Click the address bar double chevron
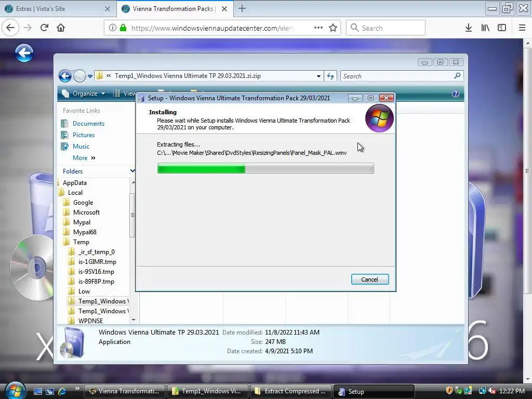Viewport: 532px width, 399px height. 109,76
